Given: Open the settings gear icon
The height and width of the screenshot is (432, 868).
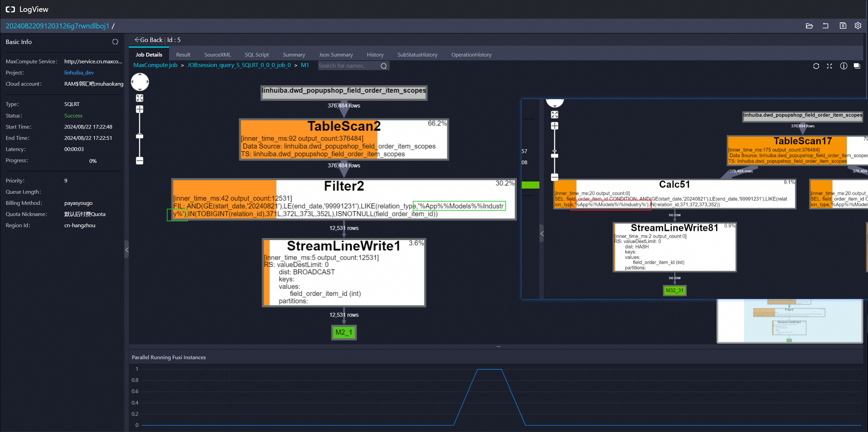Looking at the screenshot, I should (x=858, y=26).
